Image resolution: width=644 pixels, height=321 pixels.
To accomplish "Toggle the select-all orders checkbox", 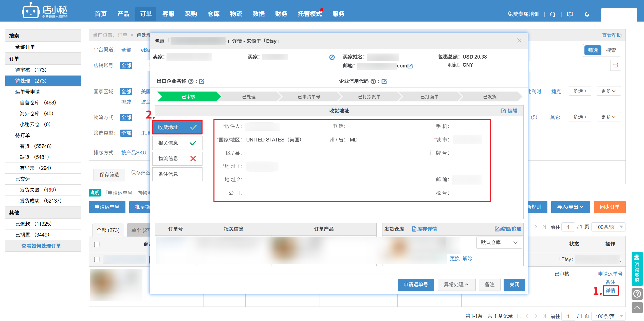I will (97, 244).
